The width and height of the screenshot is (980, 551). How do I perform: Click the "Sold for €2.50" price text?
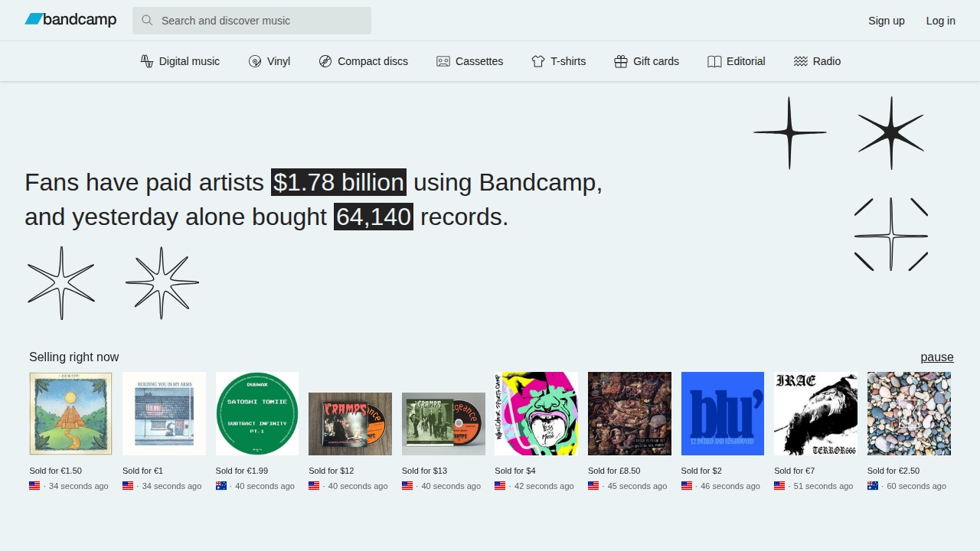[x=893, y=471]
